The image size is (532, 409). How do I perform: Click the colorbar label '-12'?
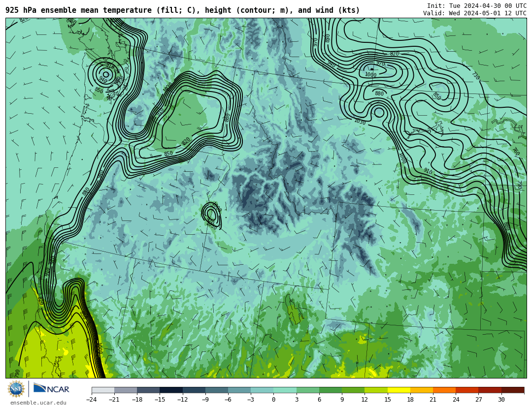pyautogui.click(x=182, y=400)
